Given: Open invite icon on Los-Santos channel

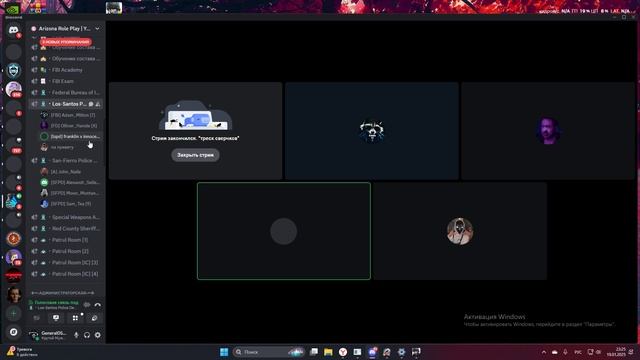Looking at the screenshot, I should pyautogui.click(x=98, y=104).
